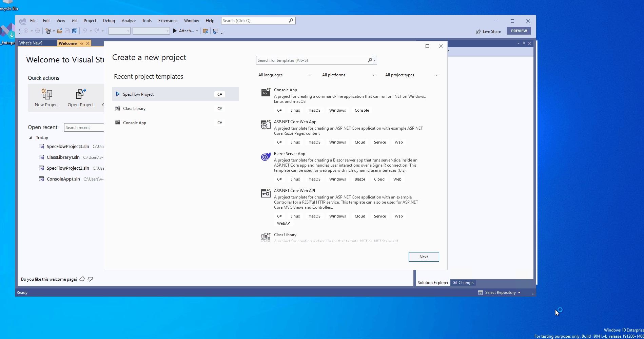Click the Search recent input field
The image size is (644, 339).
click(84, 128)
